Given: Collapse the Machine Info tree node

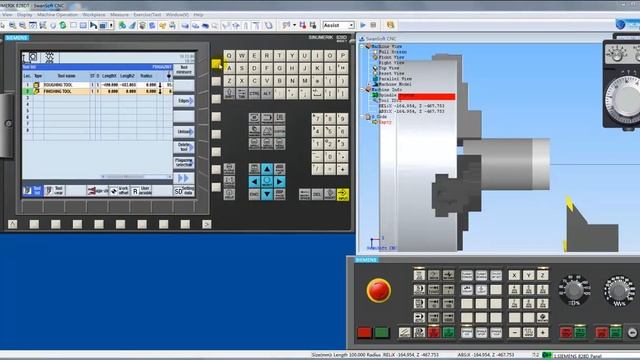Looking at the screenshot, I should (x=362, y=89).
